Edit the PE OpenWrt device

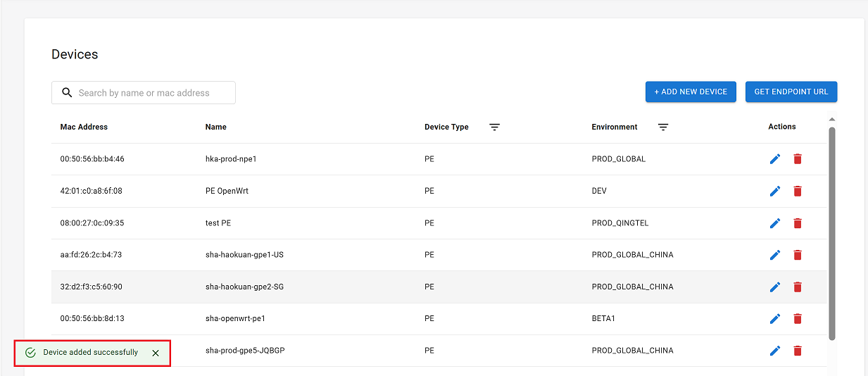click(x=775, y=191)
